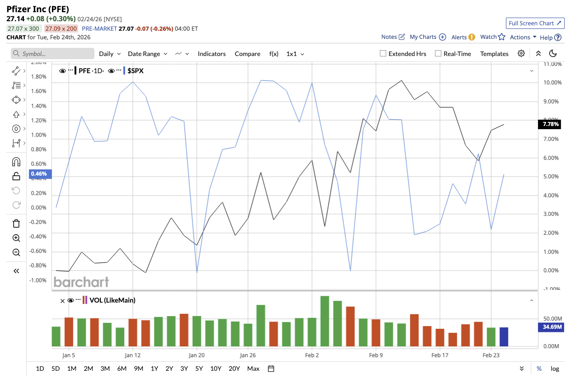Click the 7.78% PFE price label

550,124
